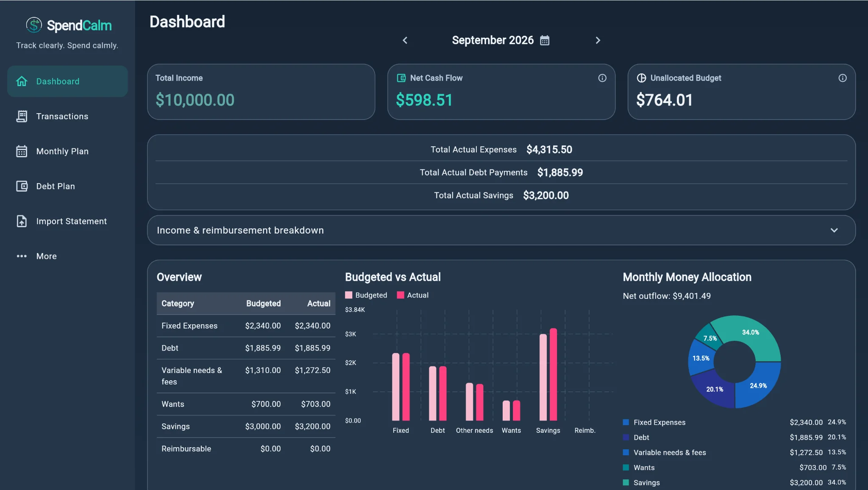Viewport: 868px width, 490px height.
Task: Click Wants actual amount $703.00 in table
Action: click(x=316, y=404)
